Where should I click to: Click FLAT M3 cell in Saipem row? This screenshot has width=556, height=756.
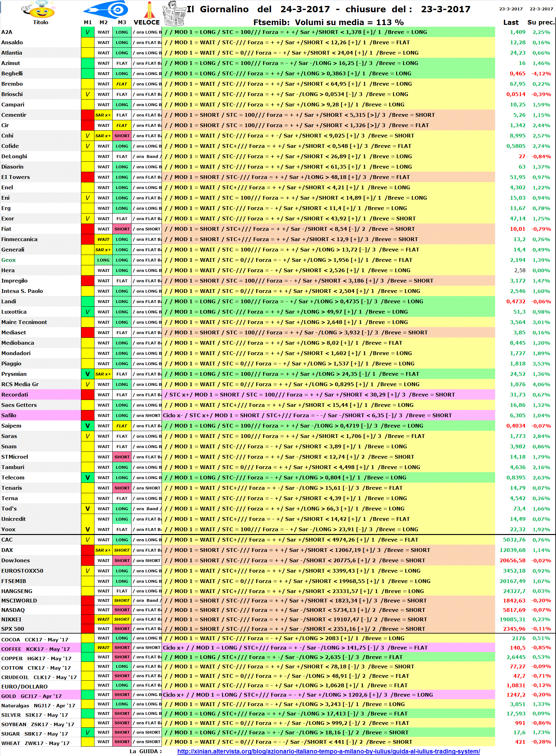tap(122, 426)
